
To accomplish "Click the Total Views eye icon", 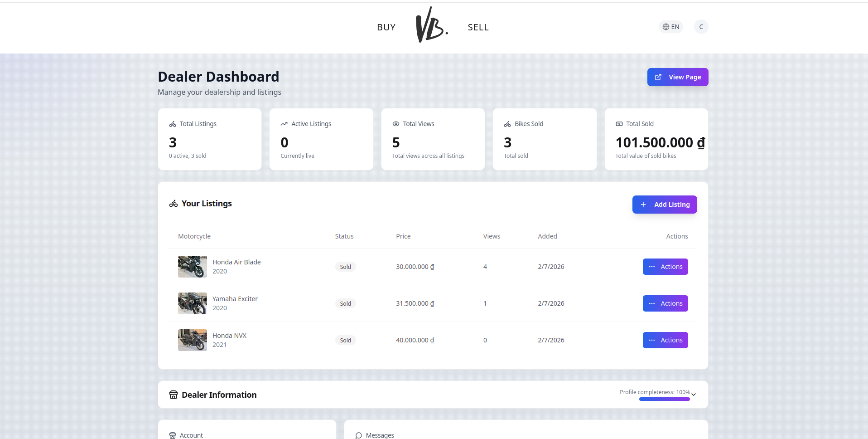I will click(x=396, y=124).
